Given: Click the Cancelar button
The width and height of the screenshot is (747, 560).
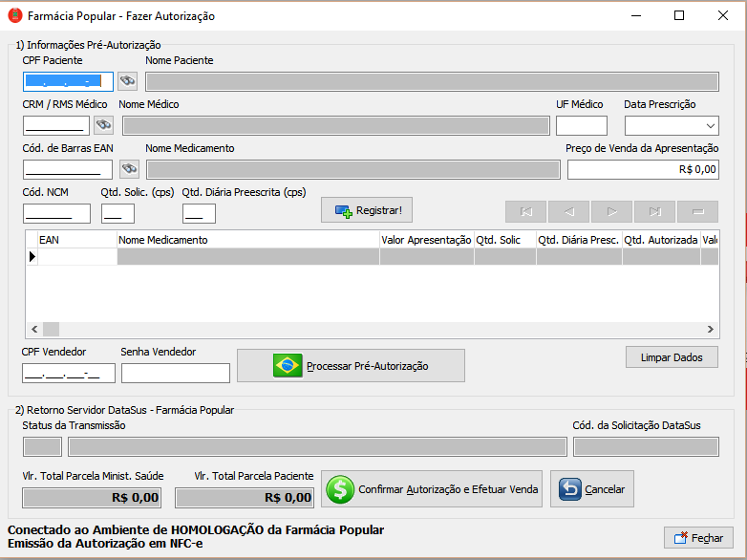Looking at the screenshot, I should click(592, 489).
